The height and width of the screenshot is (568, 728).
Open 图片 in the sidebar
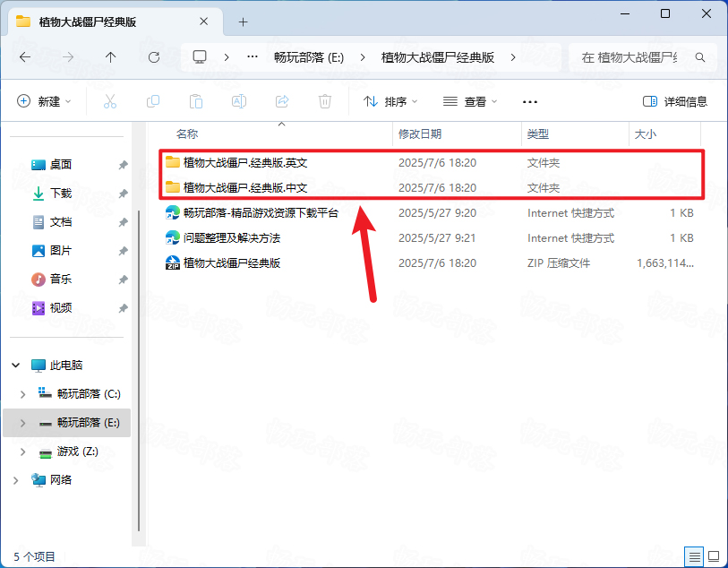(60, 251)
